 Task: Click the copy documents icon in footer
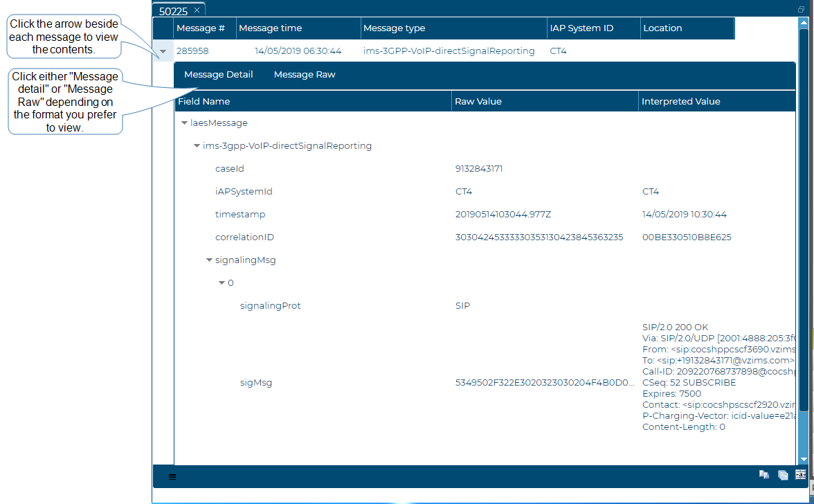click(764, 475)
